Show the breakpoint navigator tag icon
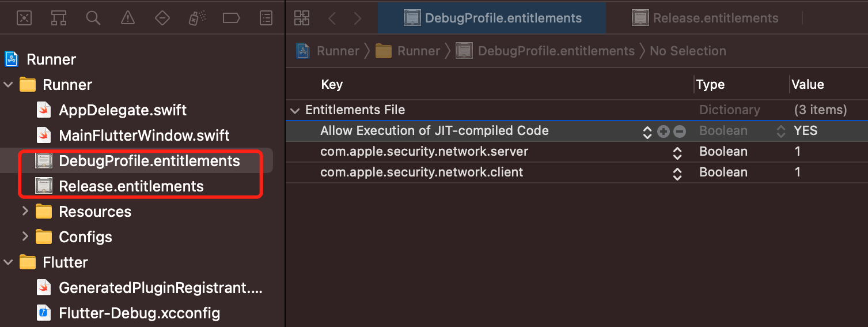 (x=231, y=18)
